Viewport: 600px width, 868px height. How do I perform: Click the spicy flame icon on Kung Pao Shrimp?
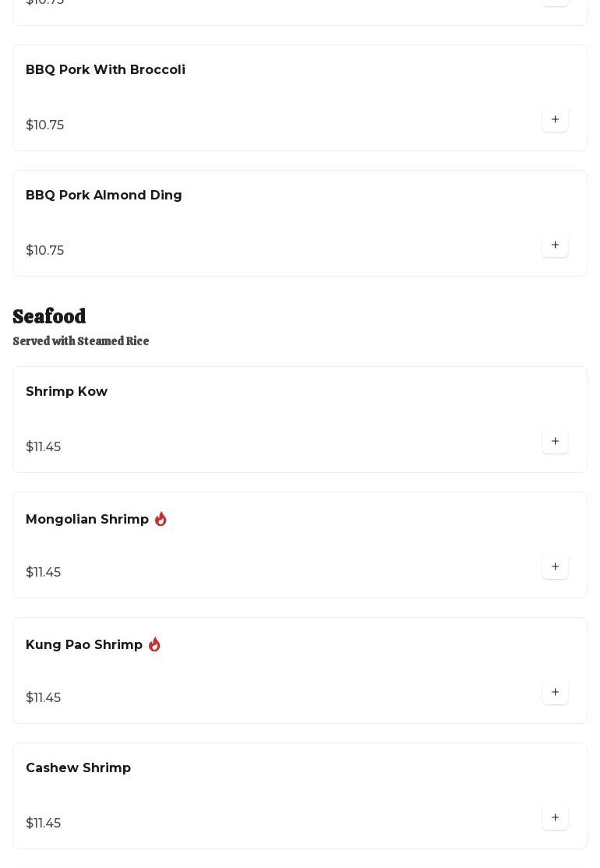154,644
